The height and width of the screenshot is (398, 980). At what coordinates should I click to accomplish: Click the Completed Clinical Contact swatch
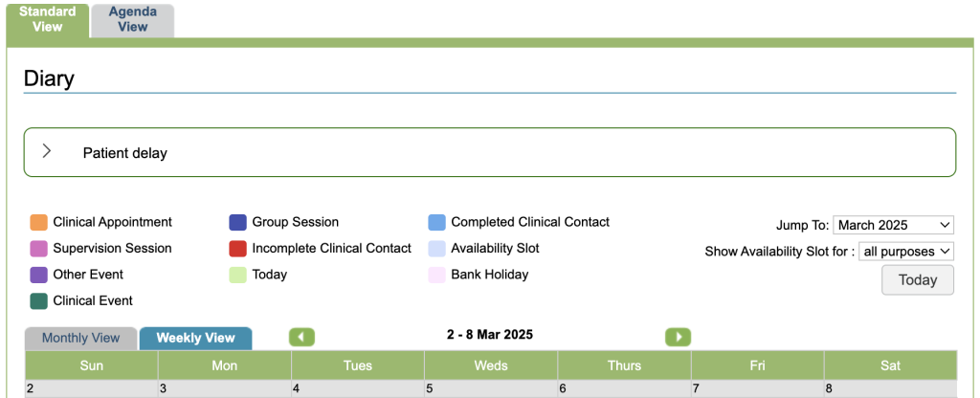point(437,223)
